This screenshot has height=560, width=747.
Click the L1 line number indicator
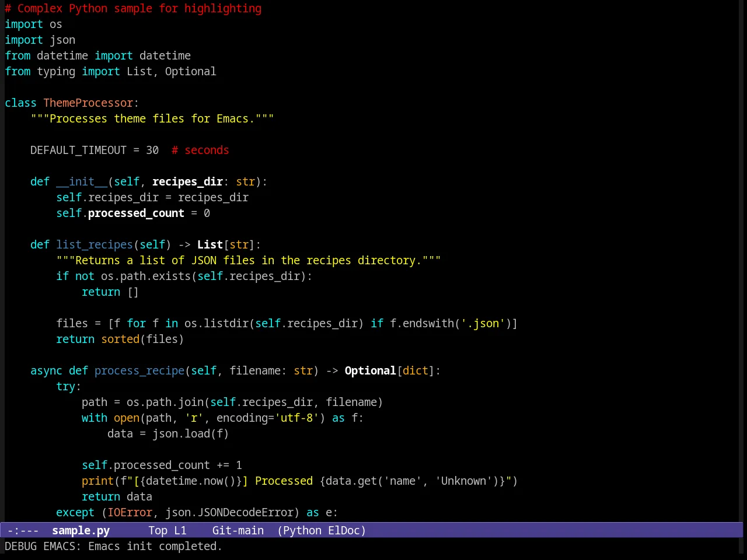tap(180, 530)
